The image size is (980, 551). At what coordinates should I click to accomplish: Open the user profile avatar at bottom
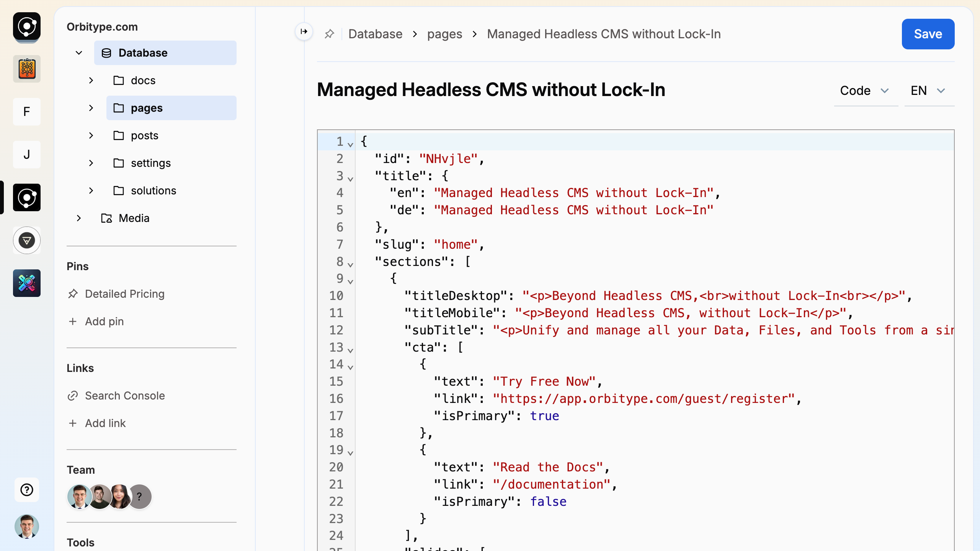click(x=27, y=527)
